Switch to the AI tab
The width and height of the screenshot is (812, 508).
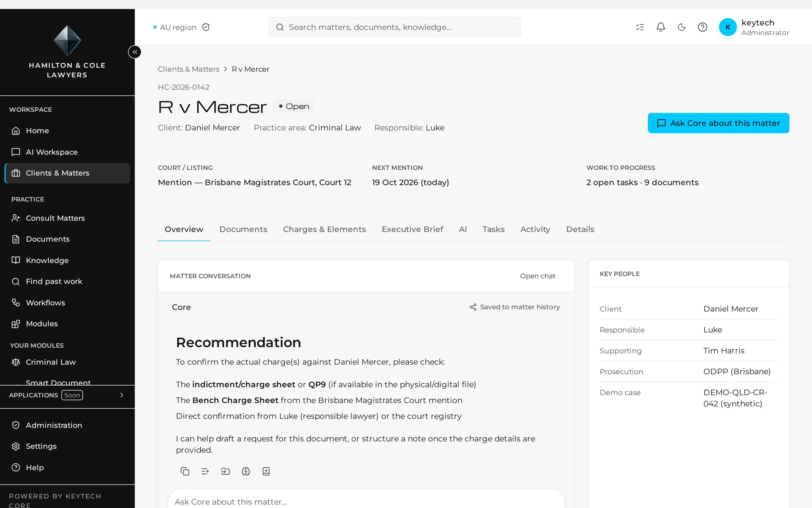tap(463, 229)
